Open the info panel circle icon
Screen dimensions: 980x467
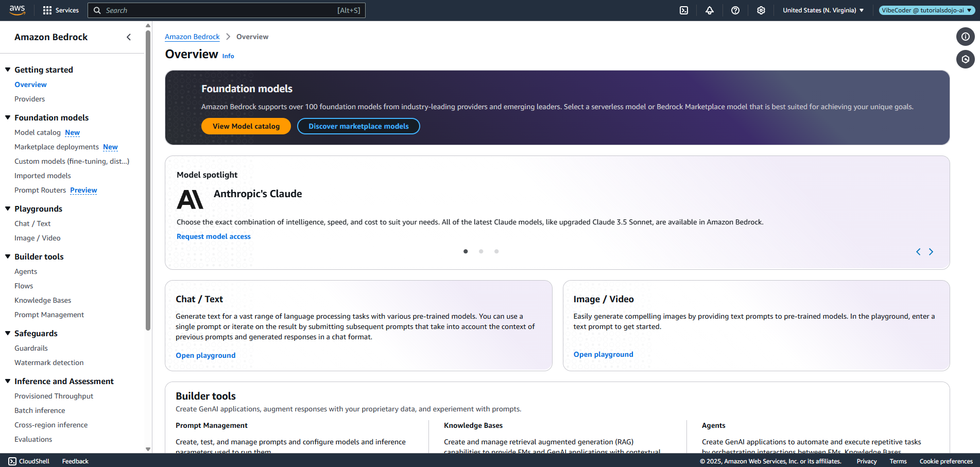pos(965,37)
